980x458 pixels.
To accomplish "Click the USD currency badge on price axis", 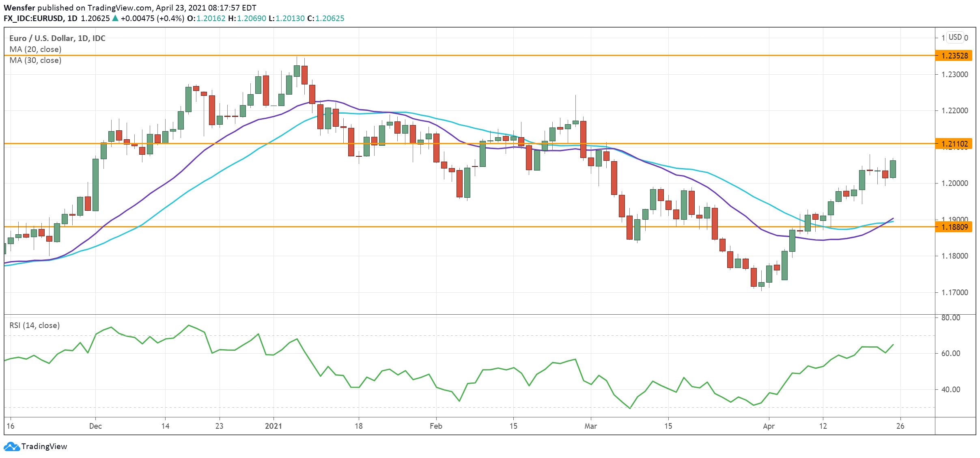I will 955,37.
